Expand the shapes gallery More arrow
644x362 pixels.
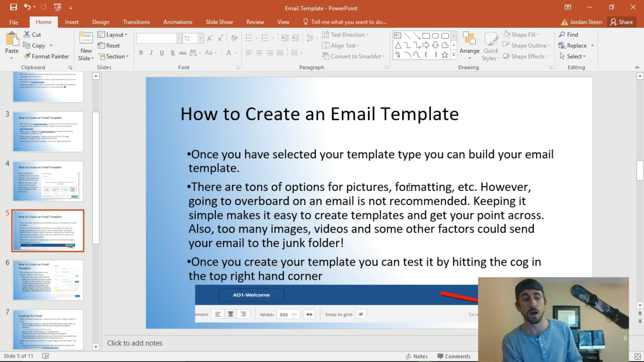click(x=454, y=55)
